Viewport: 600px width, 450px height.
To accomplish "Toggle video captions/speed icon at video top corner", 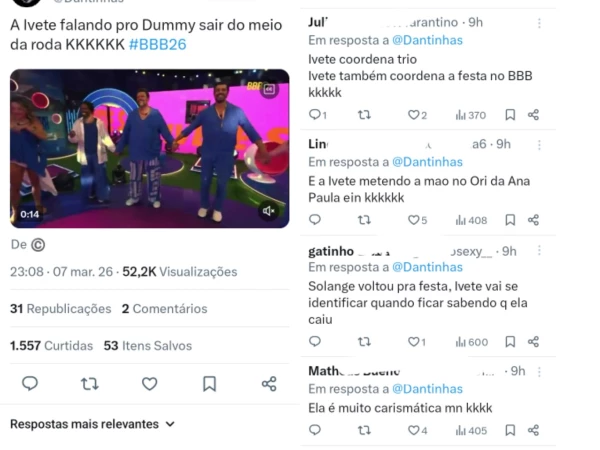I will coord(269,90).
